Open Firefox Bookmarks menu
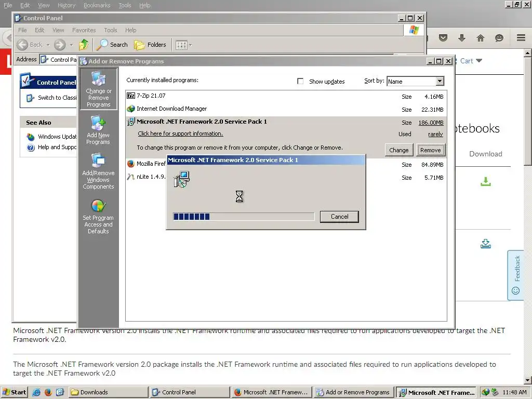 coord(97,5)
